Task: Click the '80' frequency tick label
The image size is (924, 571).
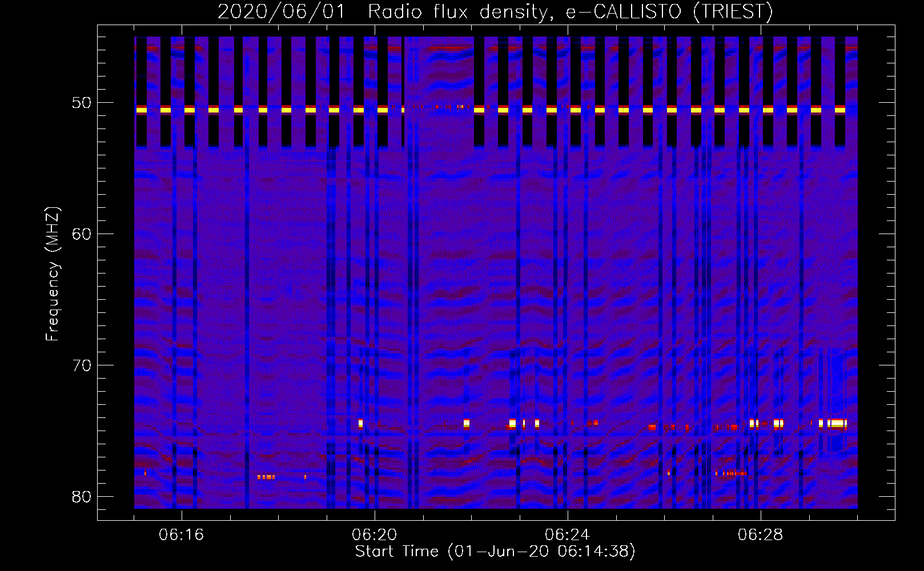Action: [x=82, y=497]
